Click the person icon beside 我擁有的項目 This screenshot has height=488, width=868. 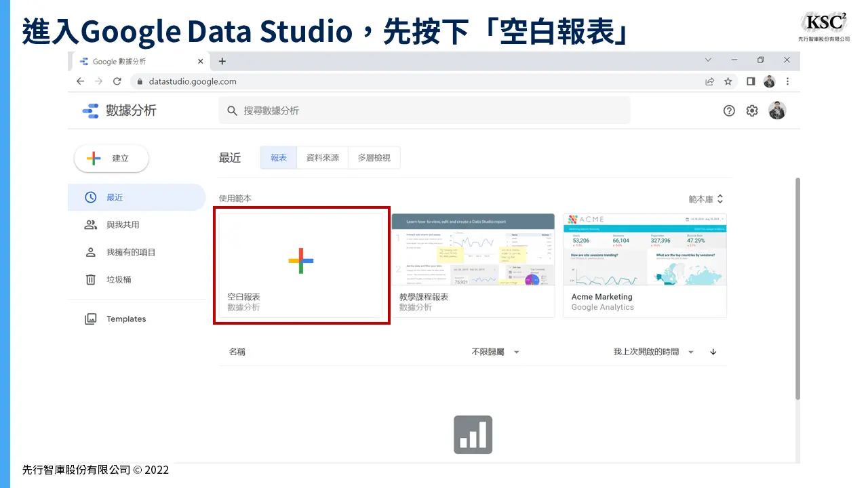pos(90,252)
